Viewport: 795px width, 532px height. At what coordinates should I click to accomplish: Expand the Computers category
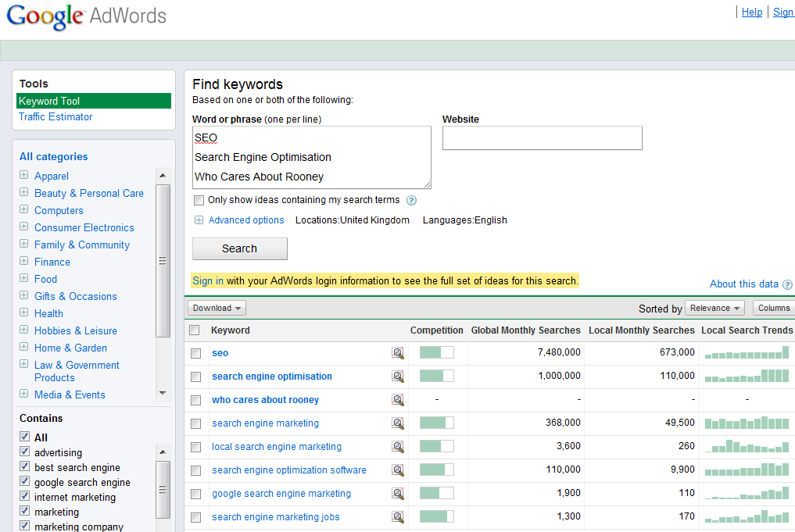[x=23, y=209]
